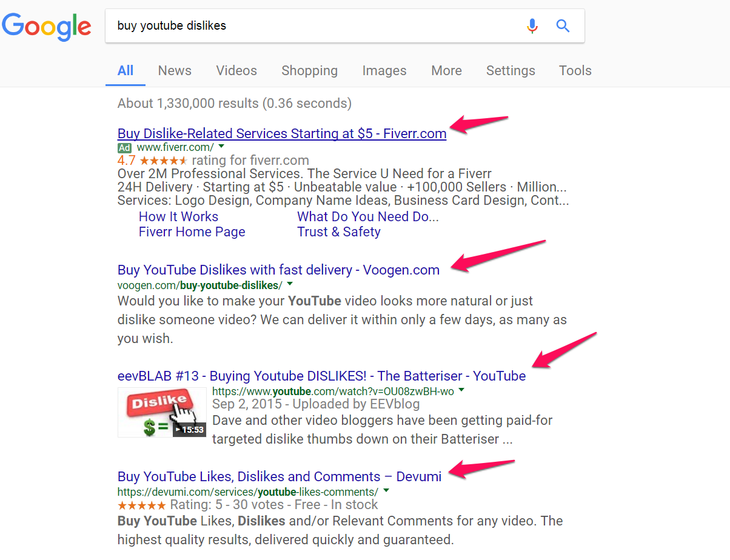This screenshot has width=730, height=560.
Task: Open search Tools
Action: 575,71
